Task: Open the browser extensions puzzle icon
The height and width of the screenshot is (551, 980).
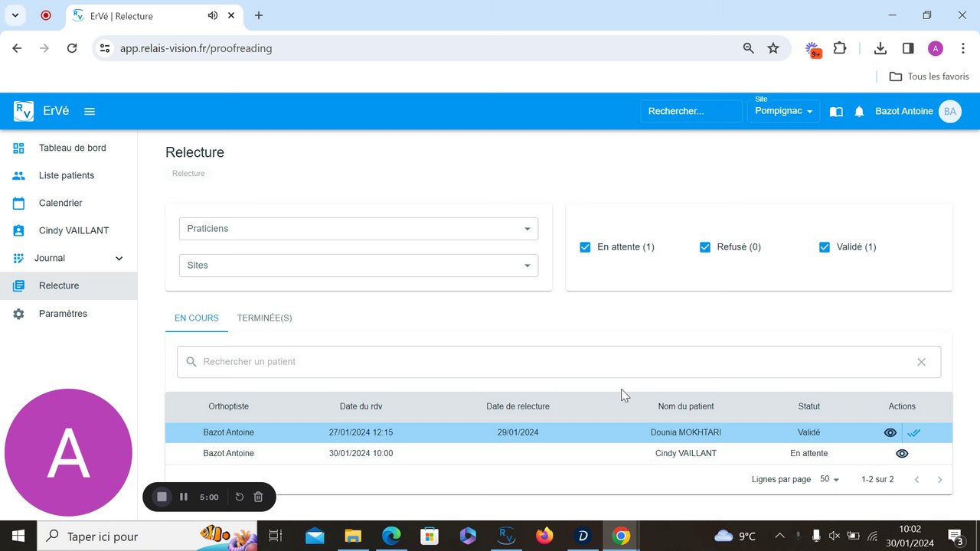Action: [840, 48]
